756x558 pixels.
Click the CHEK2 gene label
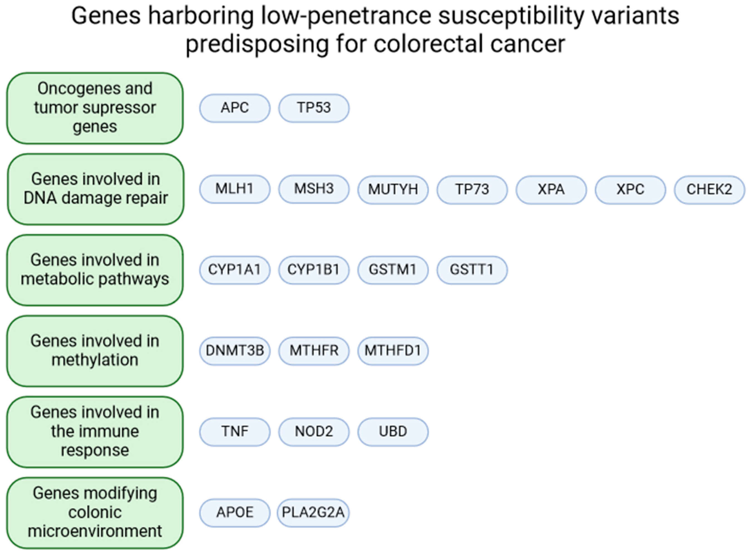709,190
